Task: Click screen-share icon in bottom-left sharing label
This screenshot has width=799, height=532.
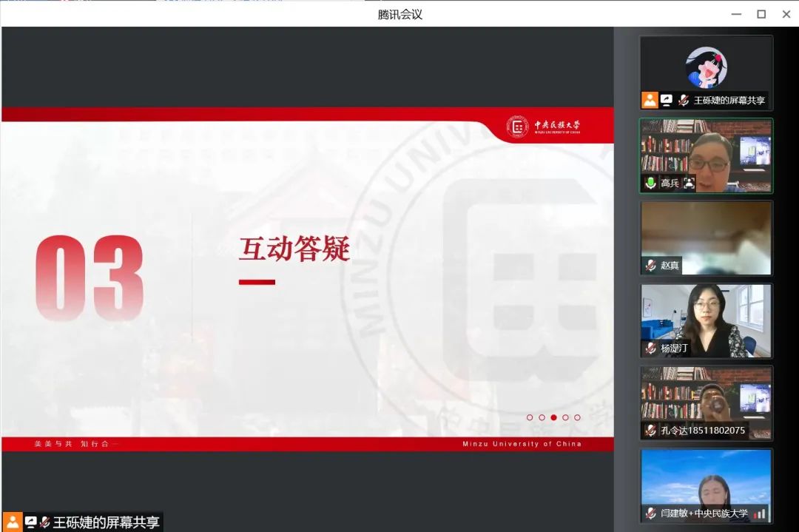Action: tap(30, 522)
